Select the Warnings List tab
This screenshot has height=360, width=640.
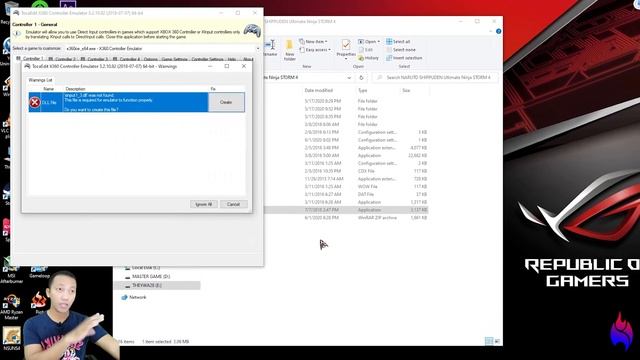pyautogui.click(x=40, y=80)
